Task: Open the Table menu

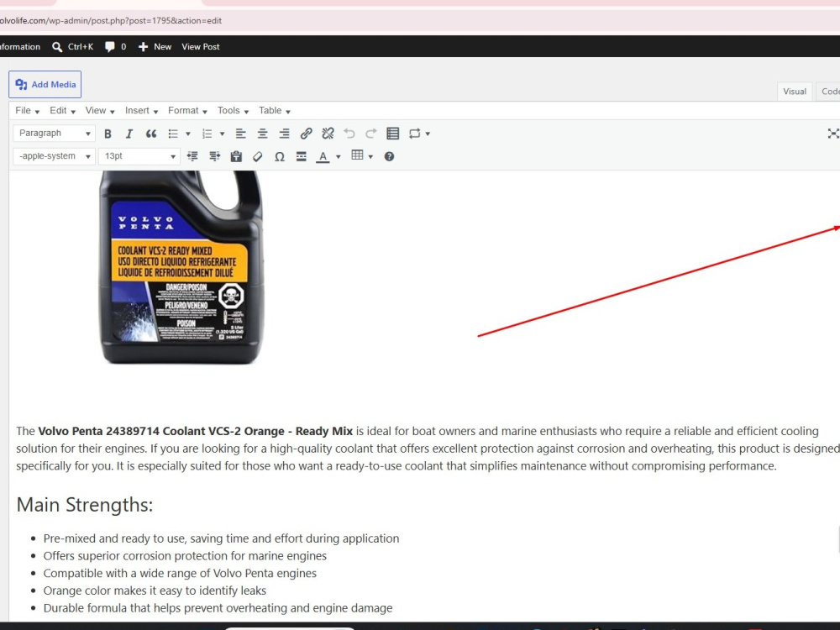Action: coord(275,110)
